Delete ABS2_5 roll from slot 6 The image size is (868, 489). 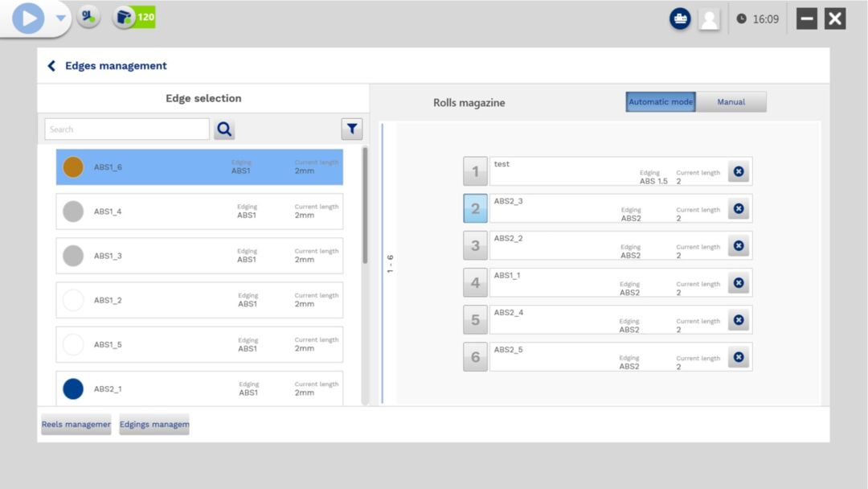point(738,357)
